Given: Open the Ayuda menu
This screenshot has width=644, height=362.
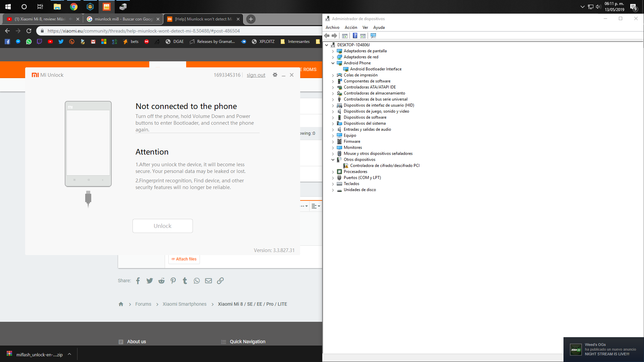Looking at the screenshot, I should pyautogui.click(x=379, y=27).
